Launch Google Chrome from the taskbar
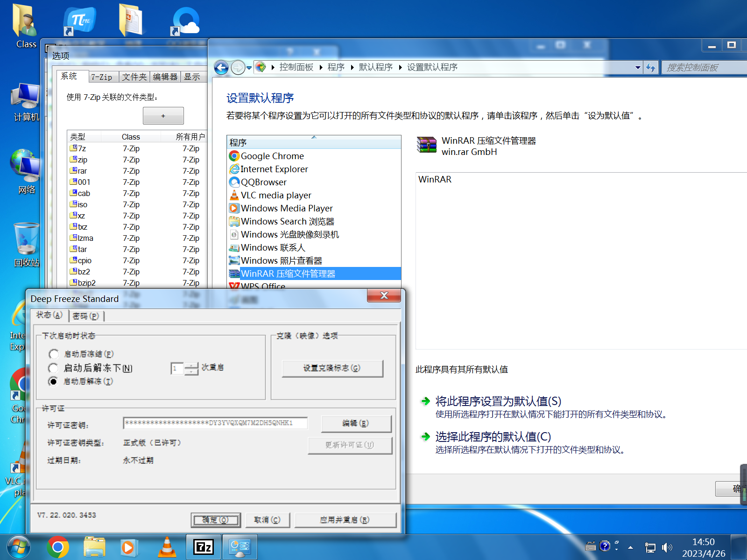Screen dimensions: 747x560 [58, 547]
